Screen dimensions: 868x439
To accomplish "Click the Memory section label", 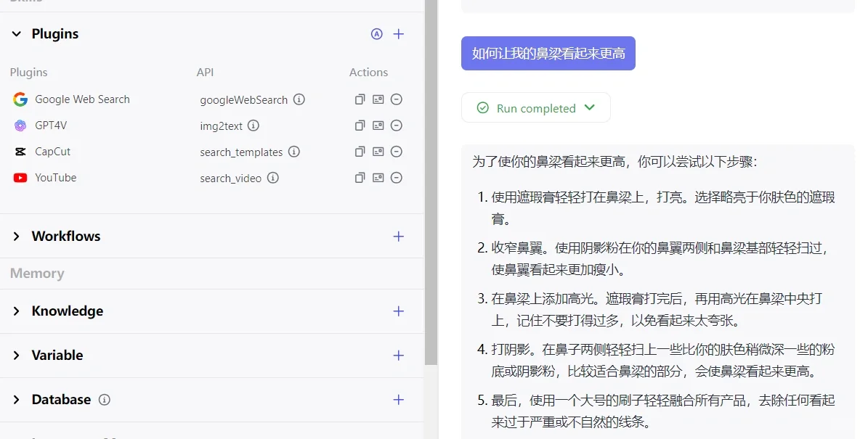I will point(37,274).
